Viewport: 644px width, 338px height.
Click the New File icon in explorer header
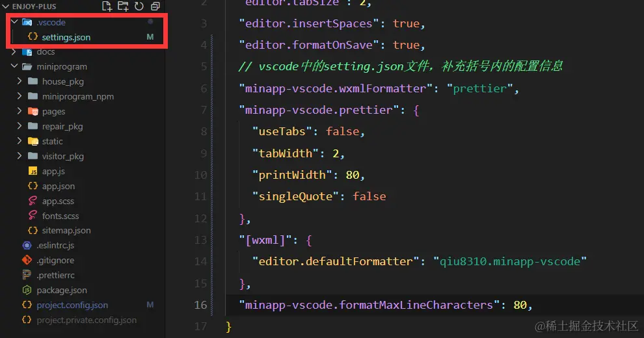pyautogui.click(x=107, y=6)
